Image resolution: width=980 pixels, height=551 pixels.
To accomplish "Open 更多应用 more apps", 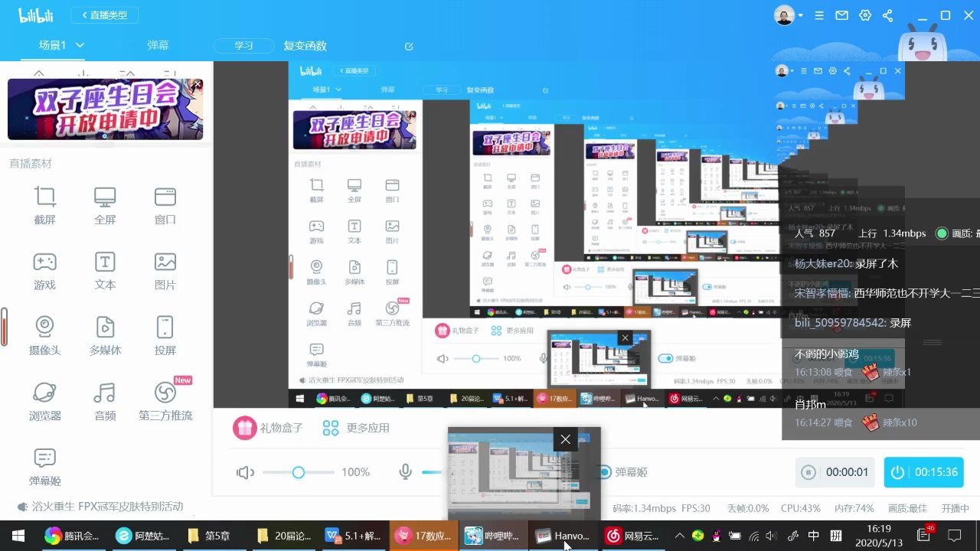I will 356,428.
